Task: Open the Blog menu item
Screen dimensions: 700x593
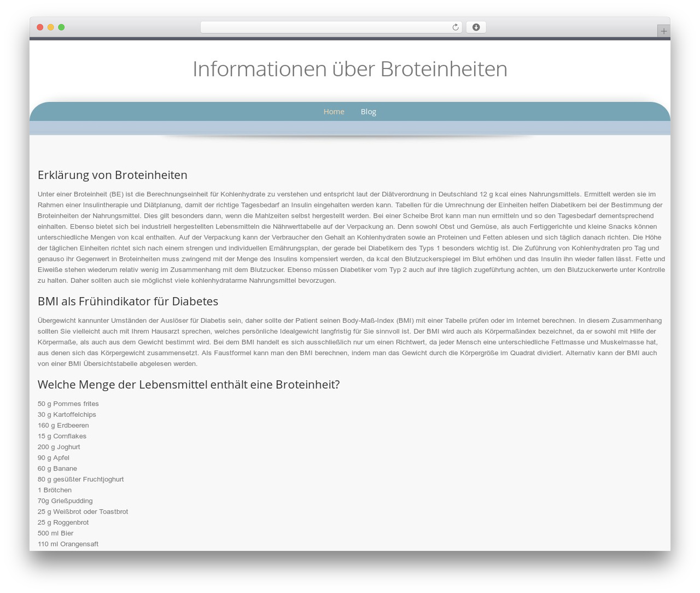Action: 368,112
